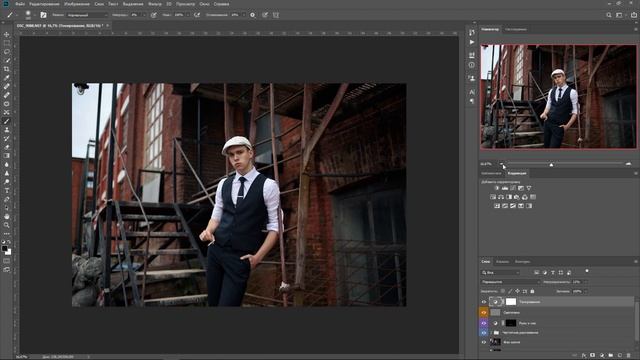Hide the top selected toning layer
This screenshot has height=360, width=640.
coord(484,302)
